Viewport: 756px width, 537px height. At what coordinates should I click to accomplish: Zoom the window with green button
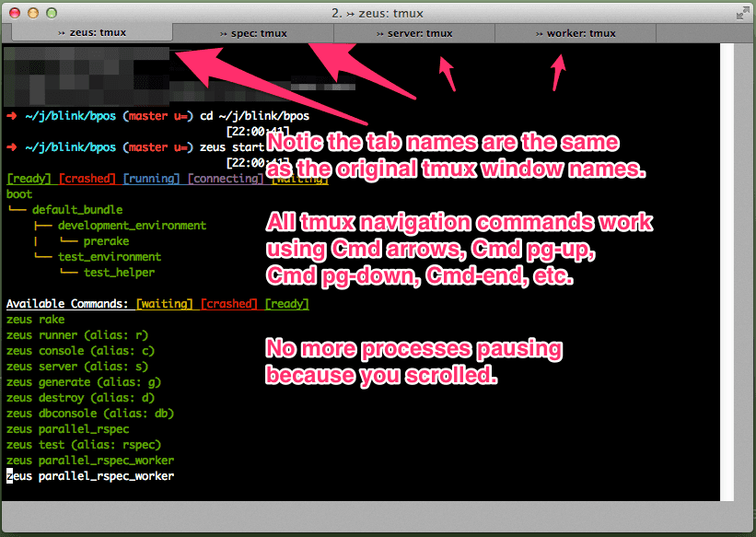[51, 13]
